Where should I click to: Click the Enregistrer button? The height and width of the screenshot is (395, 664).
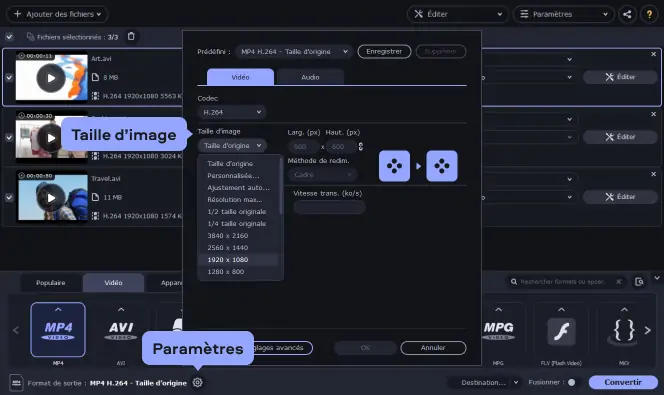384,52
